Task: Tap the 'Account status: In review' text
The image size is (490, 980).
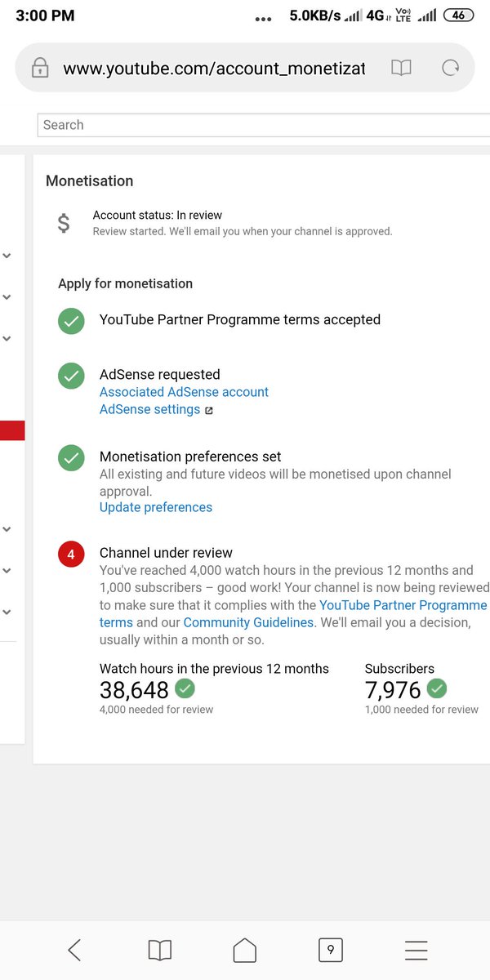Action: 158,216
